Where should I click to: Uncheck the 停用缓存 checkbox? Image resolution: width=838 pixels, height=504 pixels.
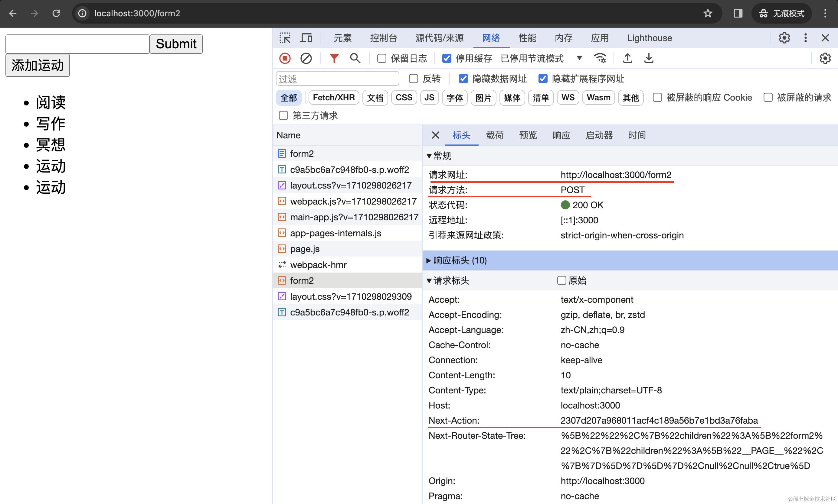tap(447, 58)
